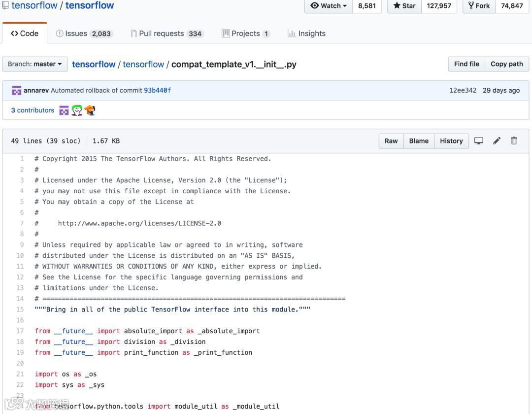The image size is (532, 414).
Task: View the 74,847 forks count
Action: (x=512, y=6)
